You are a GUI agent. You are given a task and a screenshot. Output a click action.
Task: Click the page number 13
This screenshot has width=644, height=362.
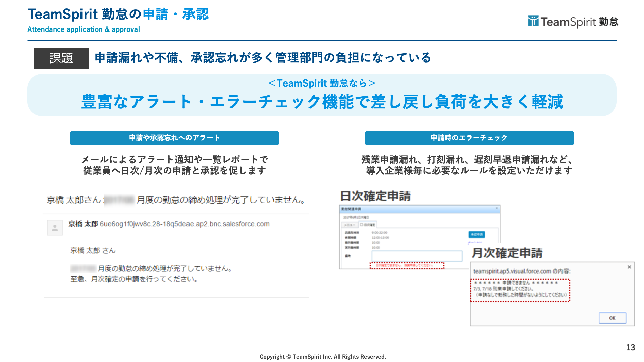[630, 347]
